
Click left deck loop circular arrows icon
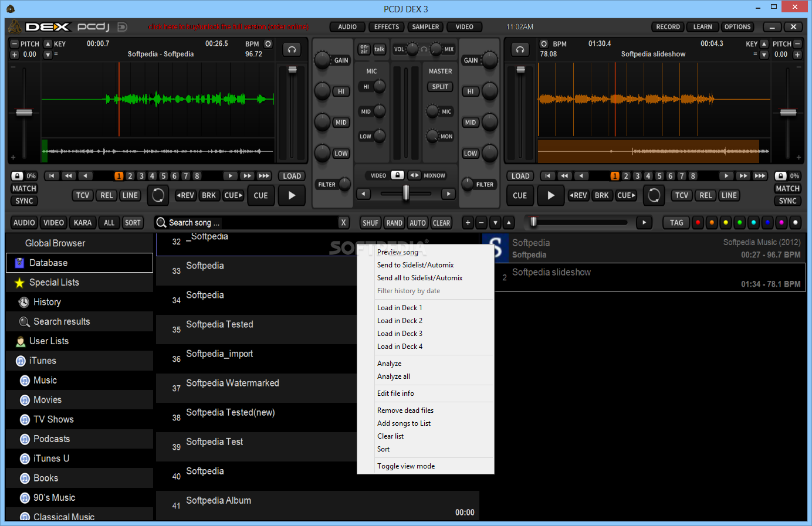158,195
